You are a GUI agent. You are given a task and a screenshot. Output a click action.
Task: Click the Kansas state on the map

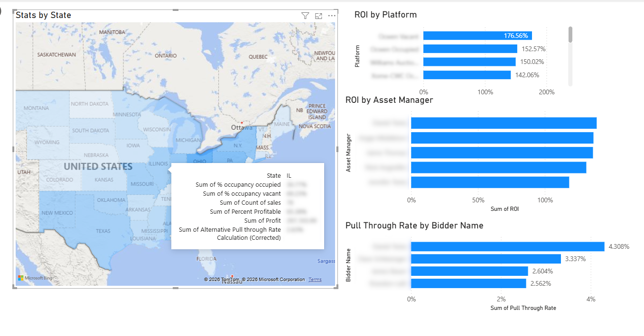point(103,180)
